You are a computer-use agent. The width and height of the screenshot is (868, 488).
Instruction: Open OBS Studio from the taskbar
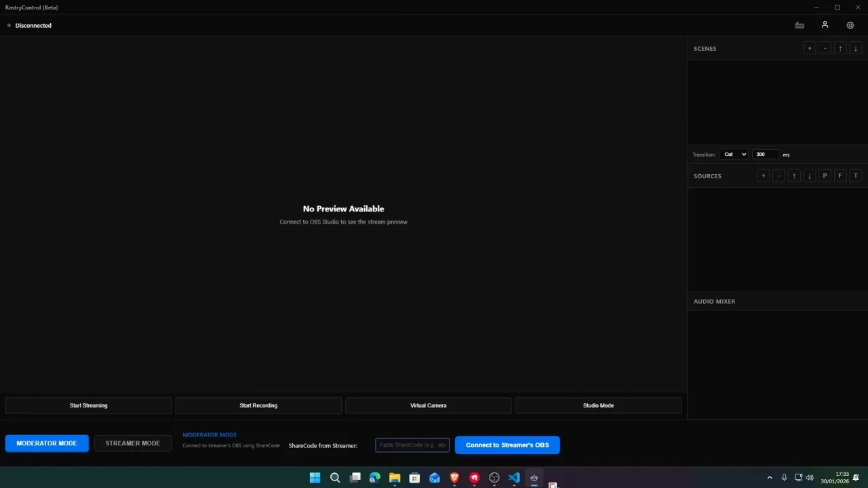tap(494, 478)
